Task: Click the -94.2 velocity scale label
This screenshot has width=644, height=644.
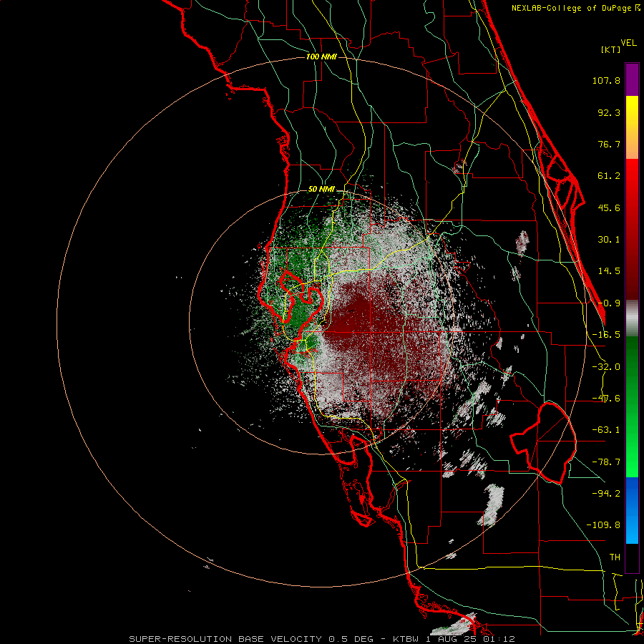Action: 606,493
